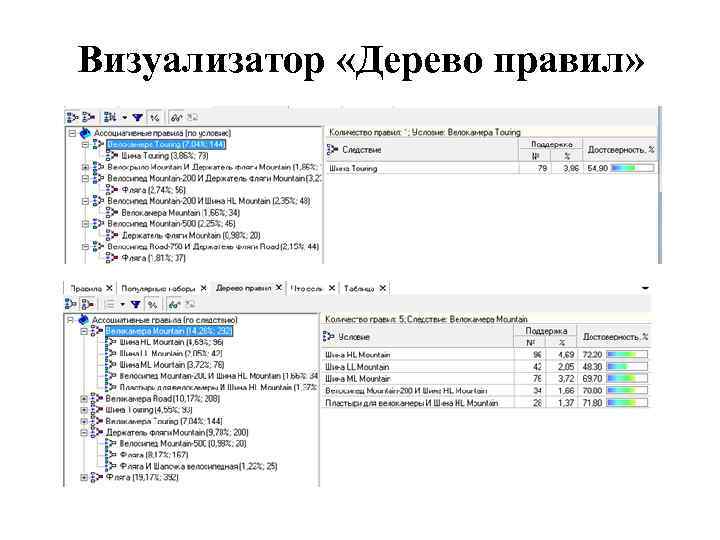Screen dimensions: 720x540
Task: Select table row 'Пластыри для велокамеры И Шина HL Mountain'
Action: (487, 403)
